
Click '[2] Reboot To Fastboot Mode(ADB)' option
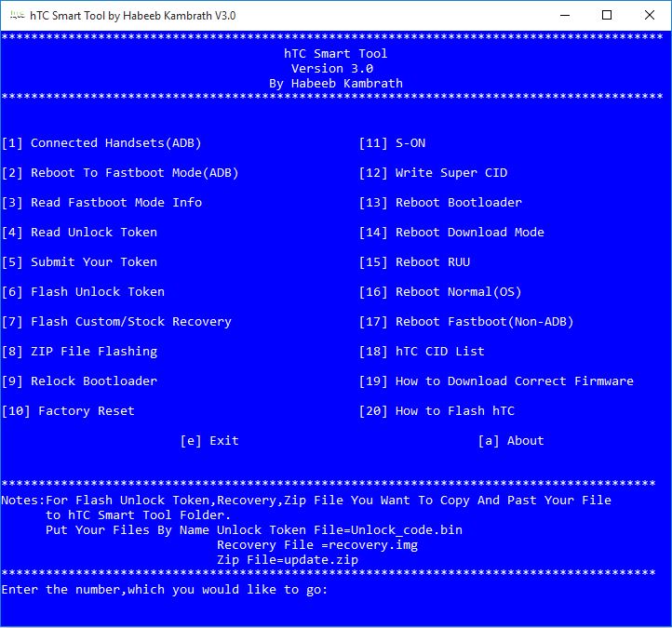click(120, 173)
